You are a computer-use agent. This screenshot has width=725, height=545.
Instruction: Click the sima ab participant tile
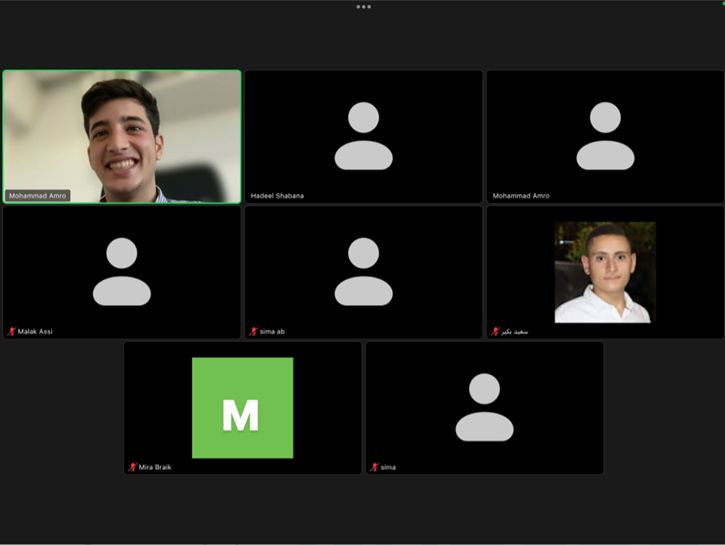coord(363,272)
